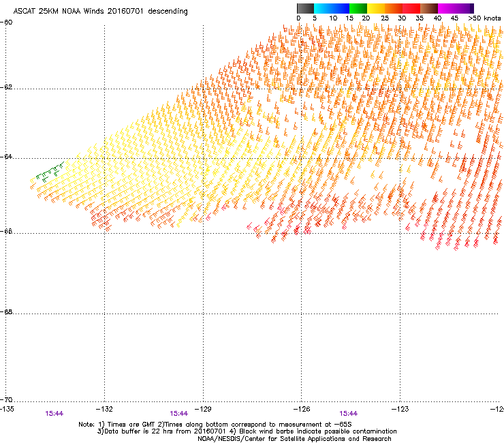The image size is (504, 443).
Task: Click the -62 latitude axis label
Action: click(x=6, y=87)
